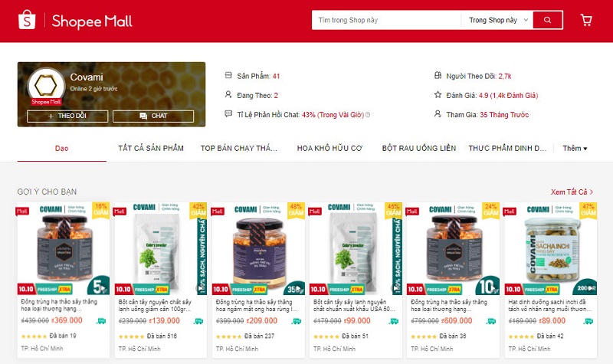Select the 'HOA KHÔ HỮU CƠ' tab
This screenshot has height=364, width=613.
click(329, 148)
